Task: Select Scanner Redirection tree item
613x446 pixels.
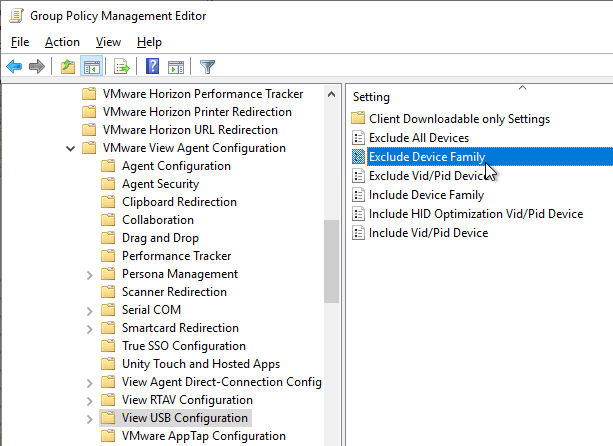Action: click(174, 292)
